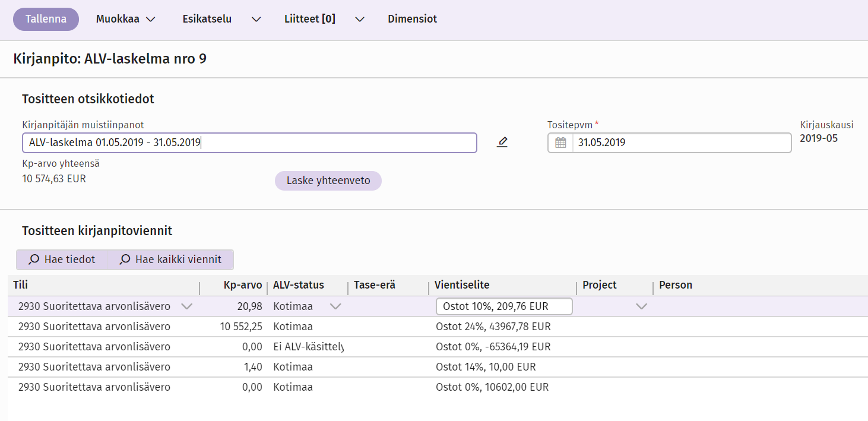Viewport: 868px width, 421px height.
Task: Select the row with Ostot 24% entry
Action: point(493,327)
